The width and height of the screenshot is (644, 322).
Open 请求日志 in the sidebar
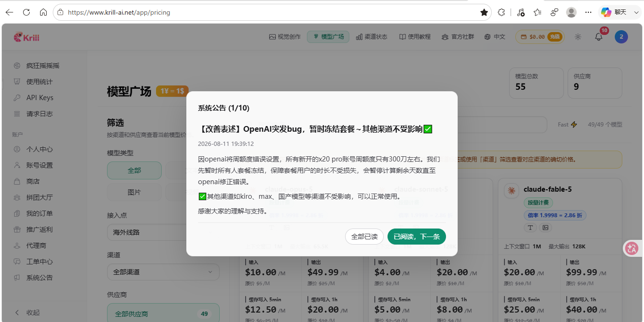[x=39, y=114]
